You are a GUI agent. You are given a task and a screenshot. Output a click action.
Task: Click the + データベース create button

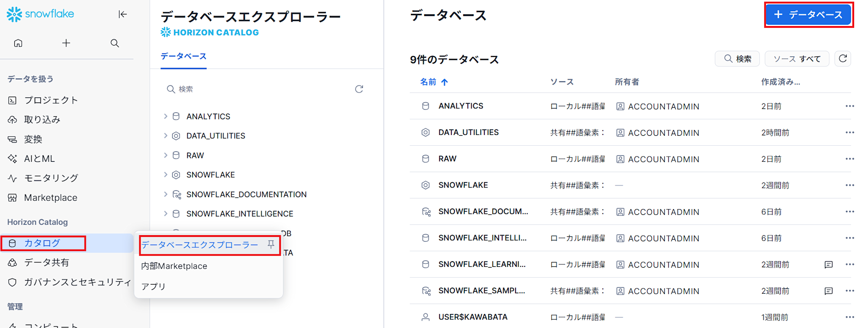tap(809, 15)
